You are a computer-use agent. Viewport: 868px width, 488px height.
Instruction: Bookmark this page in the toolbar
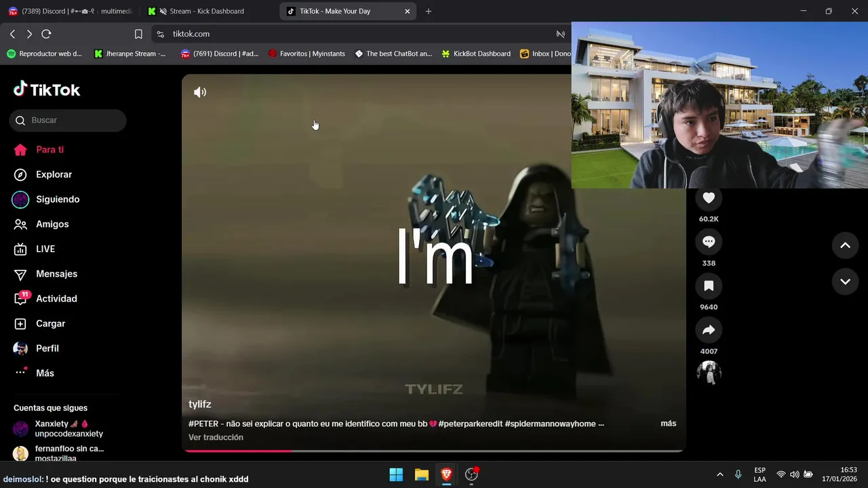(x=138, y=34)
